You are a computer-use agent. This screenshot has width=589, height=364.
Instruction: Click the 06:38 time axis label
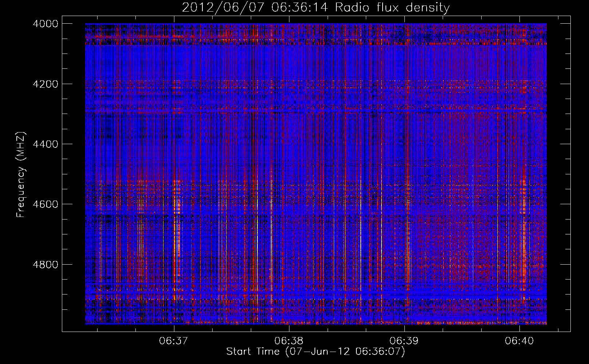coord(289,341)
